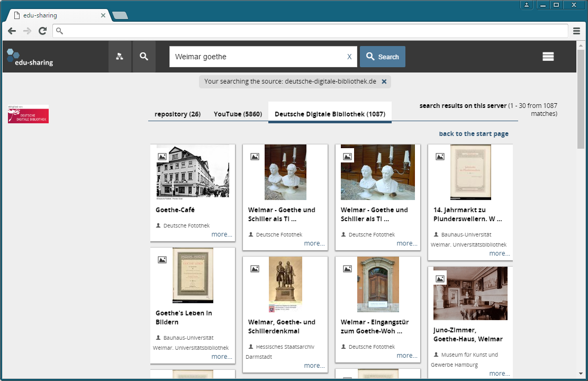Expand more for Juno-Zimmer, Goethe-Haus card
This screenshot has height=381, width=588.
coord(500,374)
